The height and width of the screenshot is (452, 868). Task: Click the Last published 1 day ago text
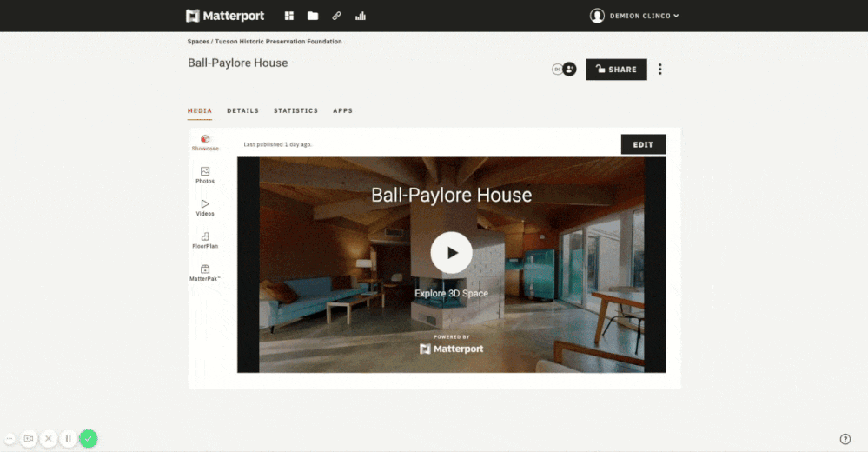pyautogui.click(x=278, y=144)
